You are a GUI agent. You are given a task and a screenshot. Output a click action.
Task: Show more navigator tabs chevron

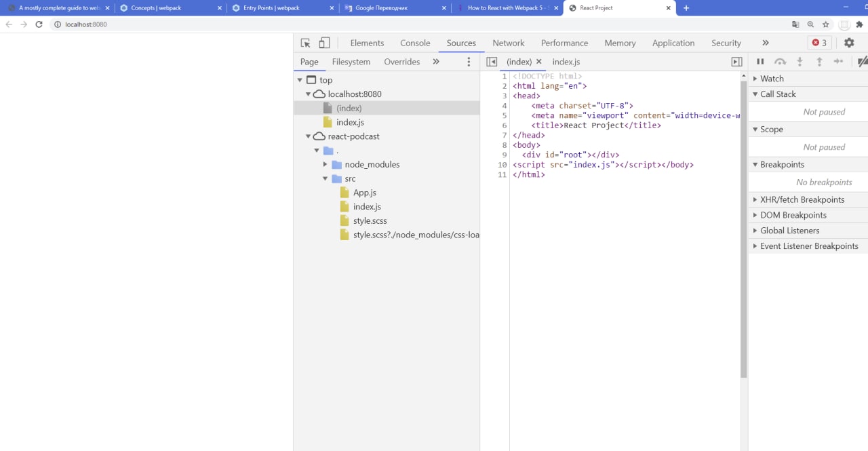[436, 62]
